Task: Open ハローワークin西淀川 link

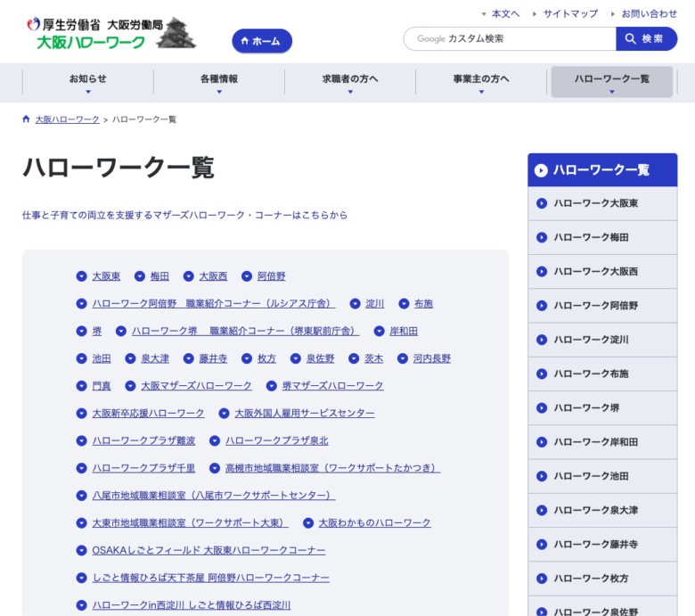Action: pos(192,605)
